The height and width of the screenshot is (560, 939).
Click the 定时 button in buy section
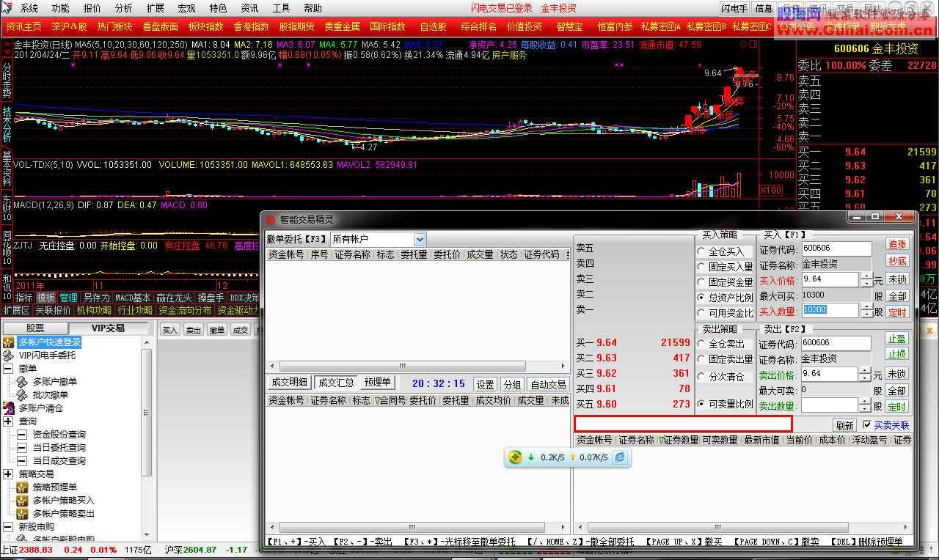(x=897, y=312)
